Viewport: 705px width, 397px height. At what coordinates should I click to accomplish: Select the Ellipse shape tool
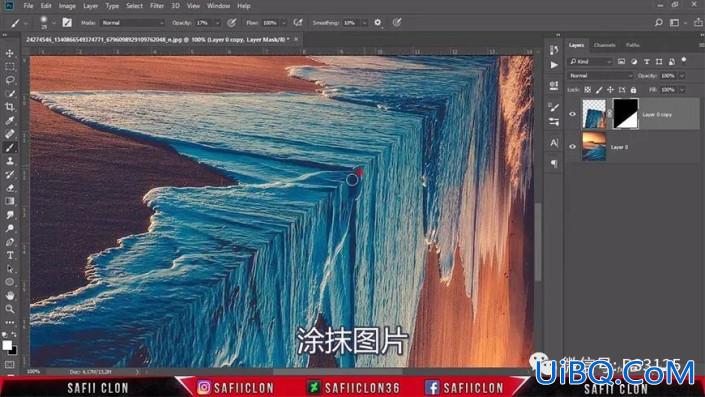pos(9,282)
